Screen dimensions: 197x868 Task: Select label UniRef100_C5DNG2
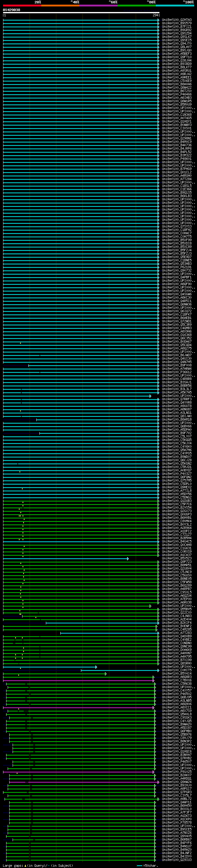pos(177,497)
